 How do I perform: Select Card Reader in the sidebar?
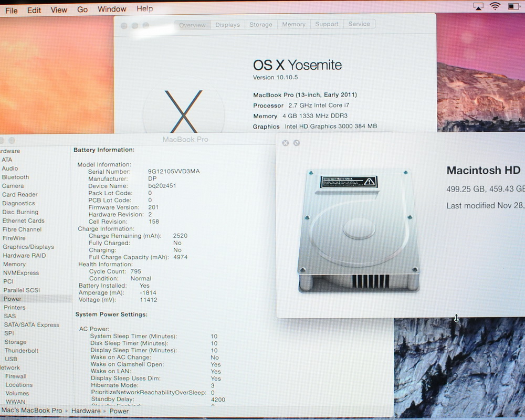[x=20, y=195]
